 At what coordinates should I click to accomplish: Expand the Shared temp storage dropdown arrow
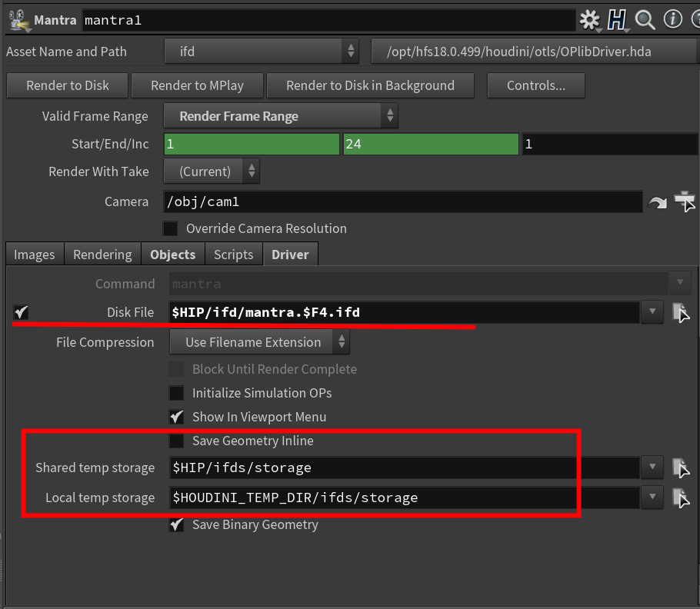coord(652,467)
